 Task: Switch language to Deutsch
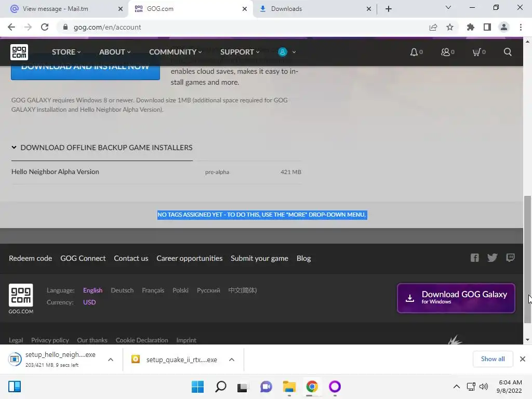[122, 290]
